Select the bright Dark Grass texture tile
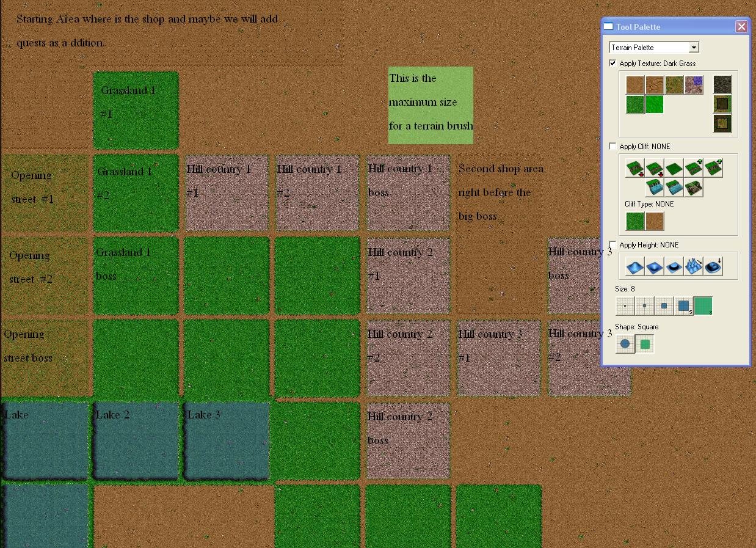The height and width of the screenshot is (548, 756). (x=655, y=104)
